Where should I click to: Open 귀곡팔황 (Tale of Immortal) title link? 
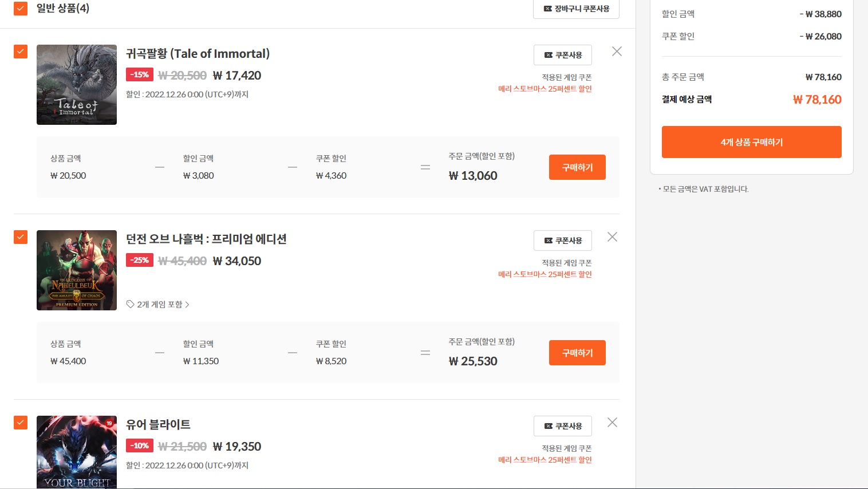[198, 54]
